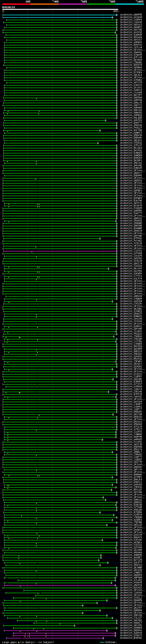The width and height of the screenshot is (146, 644).
Task: Open hit UniRef100_A8HP55
Action: (x=131, y=15)
